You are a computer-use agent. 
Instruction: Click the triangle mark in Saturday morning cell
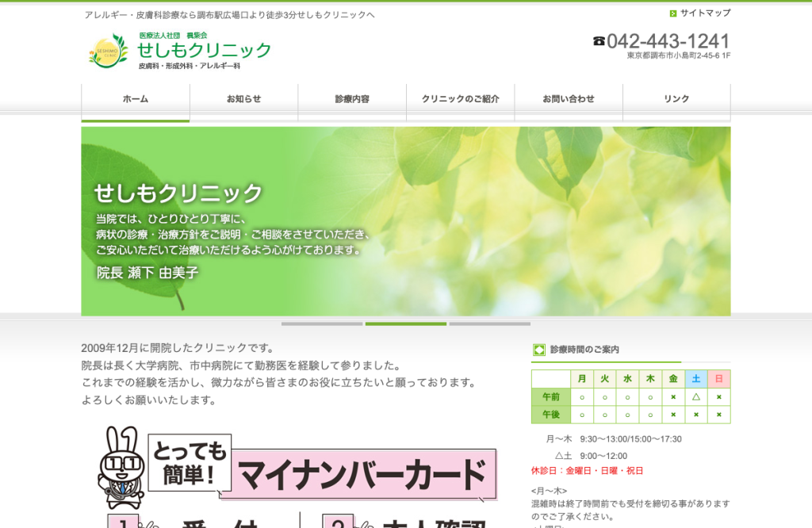click(696, 397)
